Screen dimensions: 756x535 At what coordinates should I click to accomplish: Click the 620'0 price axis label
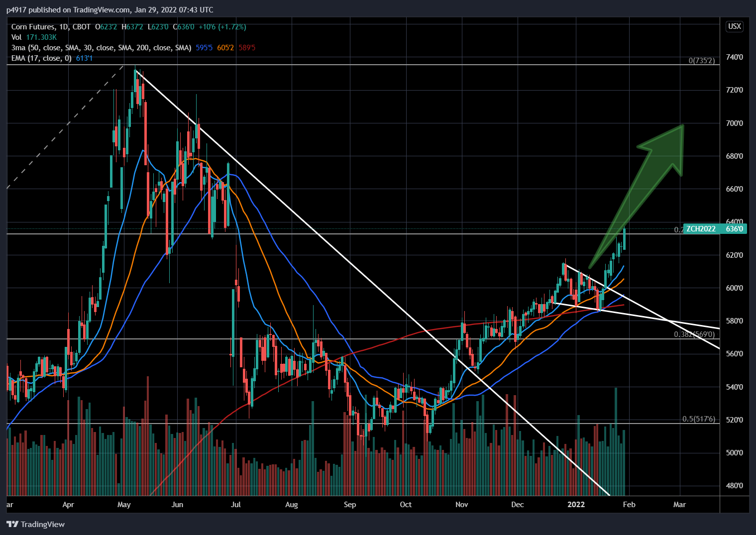735,255
